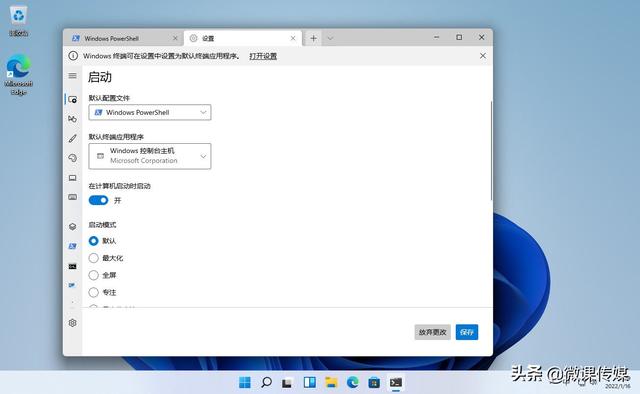The height and width of the screenshot is (394, 640).
Task: Open Widgets from the taskbar
Action: point(310,383)
